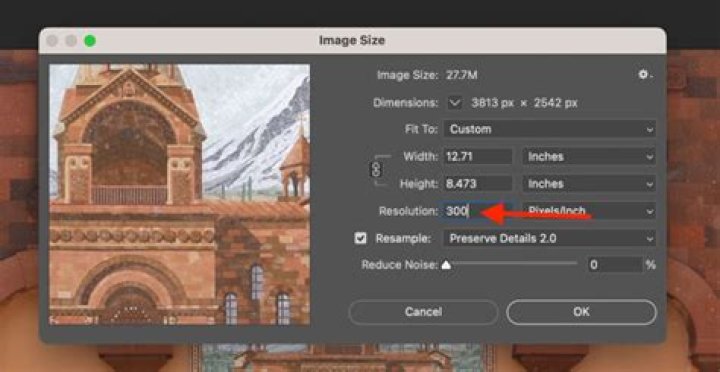Click the green zoom window button
Screen dimensions: 720x372
(x=90, y=41)
